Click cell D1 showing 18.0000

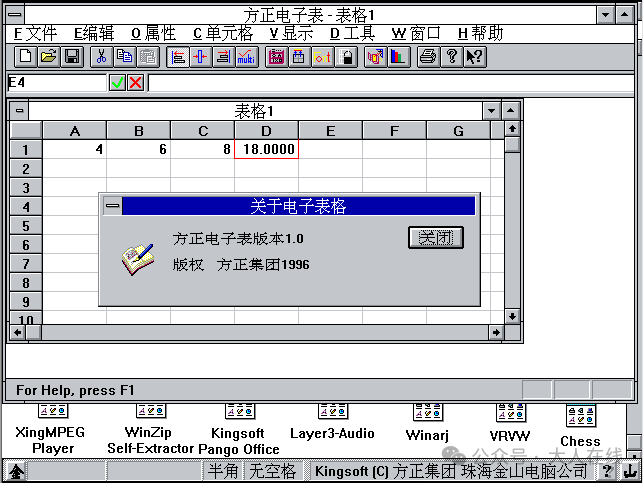pos(267,149)
